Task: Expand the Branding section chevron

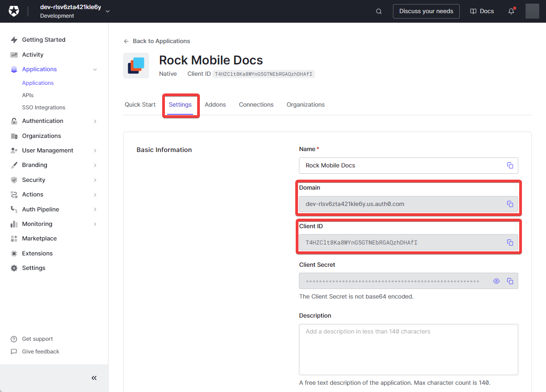Action: [x=95, y=165]
